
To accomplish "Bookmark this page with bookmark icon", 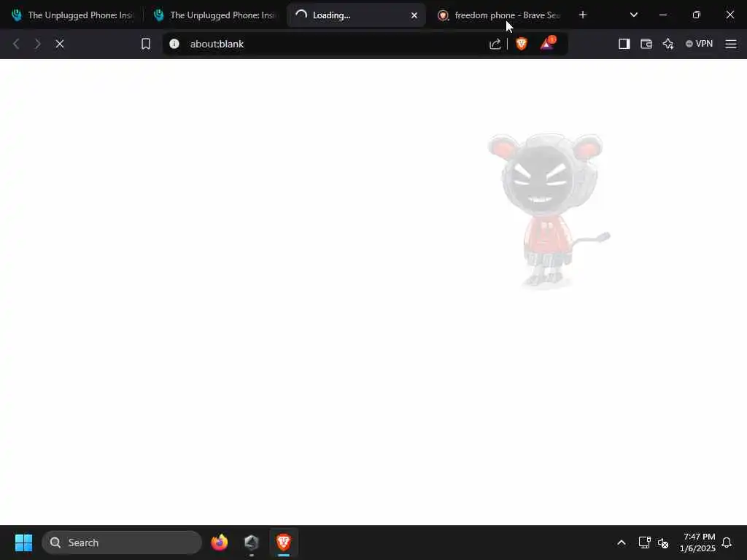I will 146,44.
